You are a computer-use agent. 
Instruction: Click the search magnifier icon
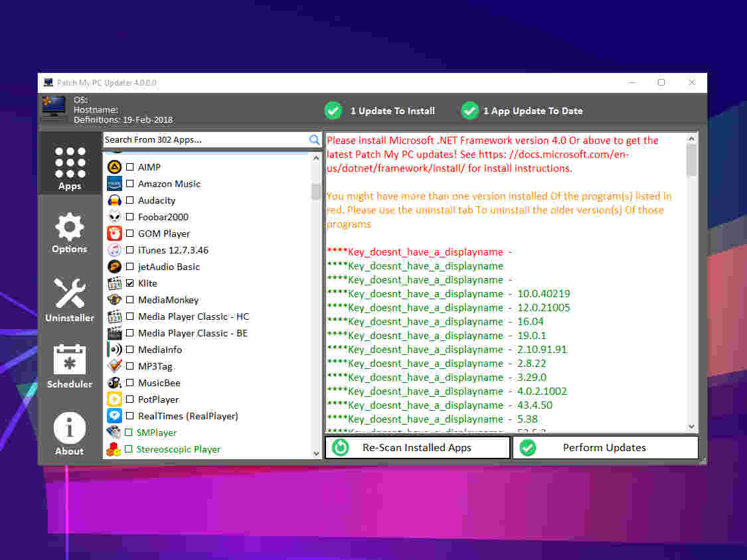click(313, 139)
